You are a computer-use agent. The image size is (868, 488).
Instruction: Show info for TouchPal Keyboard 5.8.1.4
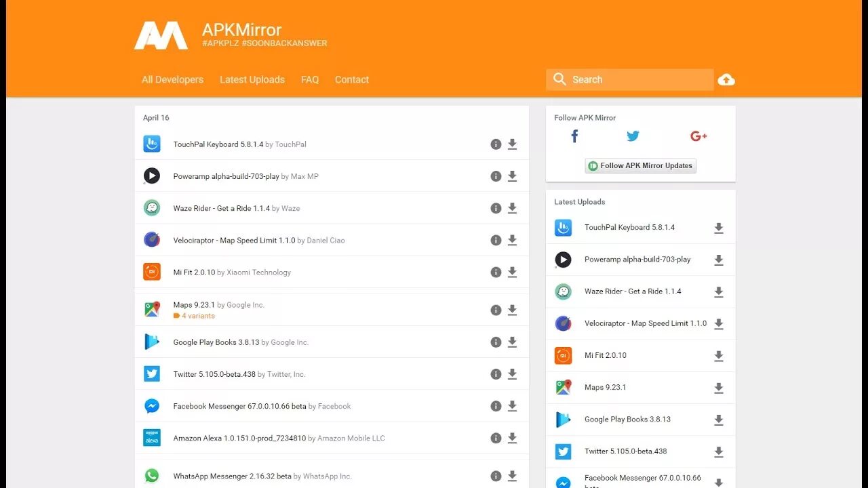coord(496,144)
